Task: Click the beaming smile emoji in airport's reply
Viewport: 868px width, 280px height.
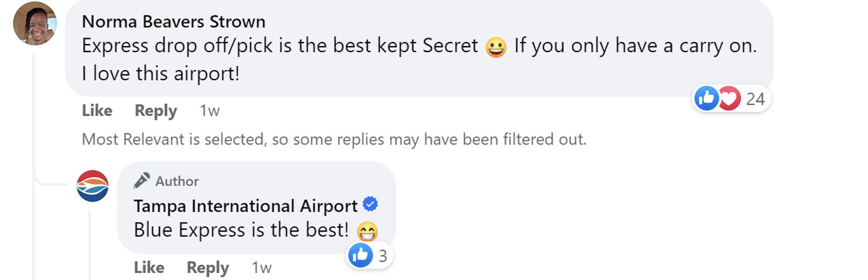Action: pos(368,230)
